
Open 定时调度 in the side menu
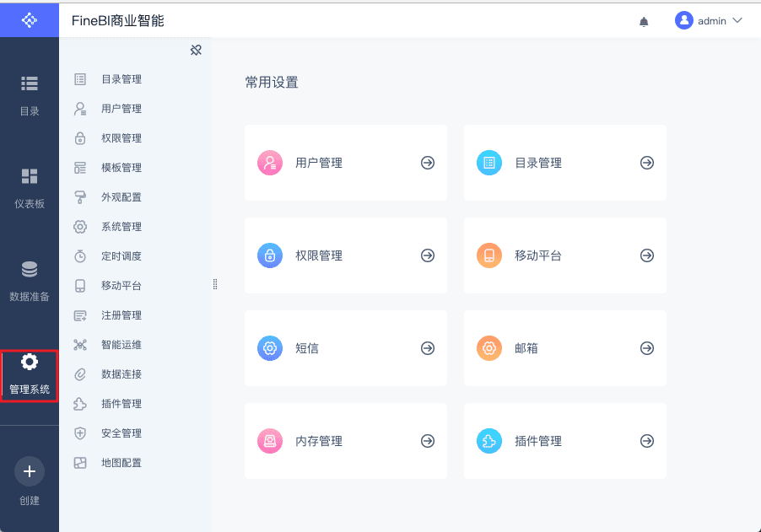point(121,256)
